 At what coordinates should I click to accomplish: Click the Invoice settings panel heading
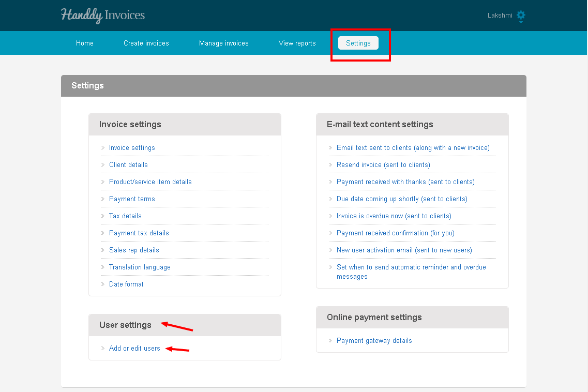tap(130, 125)
